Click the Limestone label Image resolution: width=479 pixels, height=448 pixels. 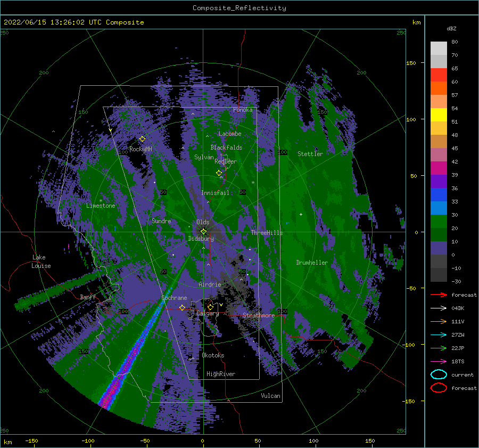coord(101,206)
